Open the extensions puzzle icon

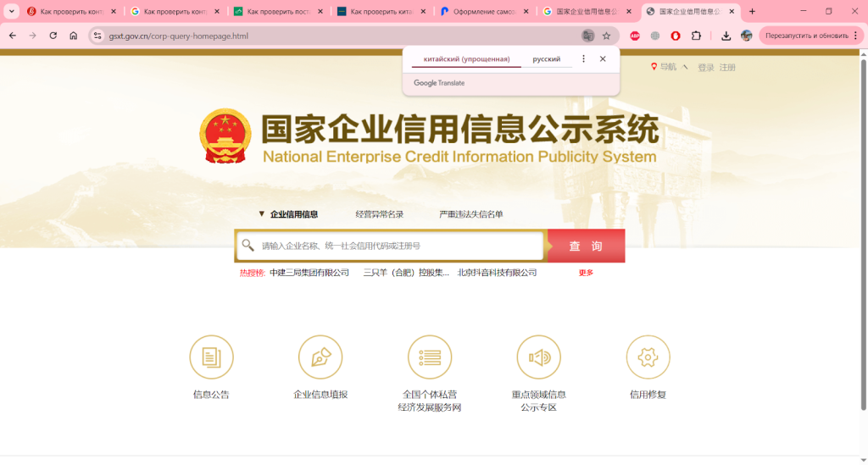pos(696,36)
